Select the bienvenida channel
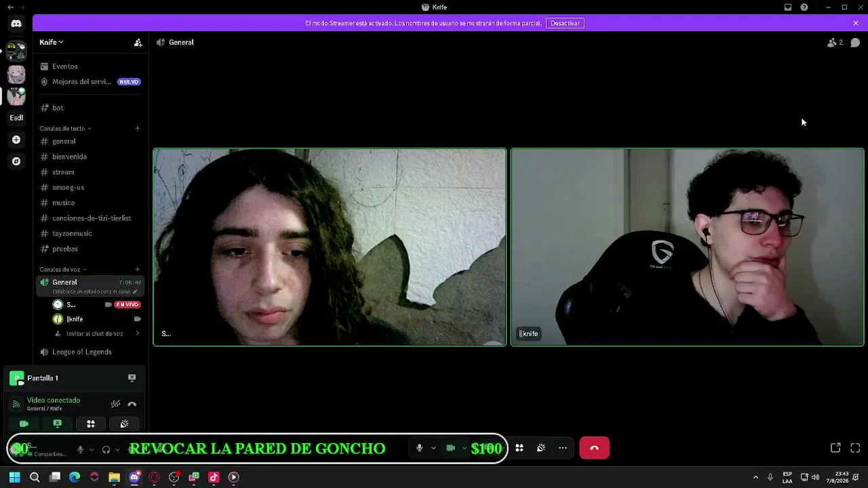This screenshot has width=868, height=488. tap(92, 157)
